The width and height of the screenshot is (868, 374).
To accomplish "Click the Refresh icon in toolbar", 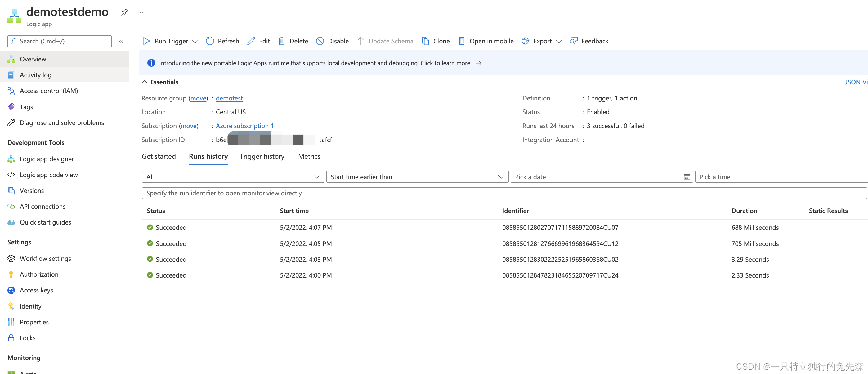I will [x=210, y=41].
